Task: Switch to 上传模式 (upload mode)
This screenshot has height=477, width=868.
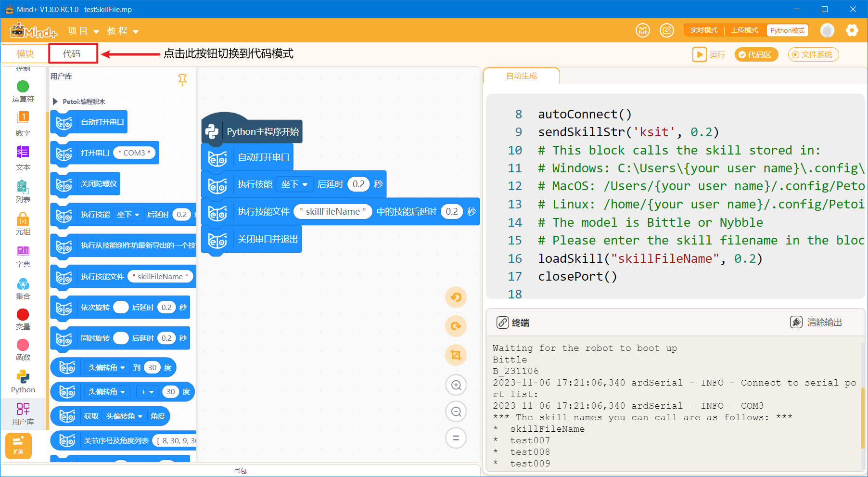Action: click(744, 30)
